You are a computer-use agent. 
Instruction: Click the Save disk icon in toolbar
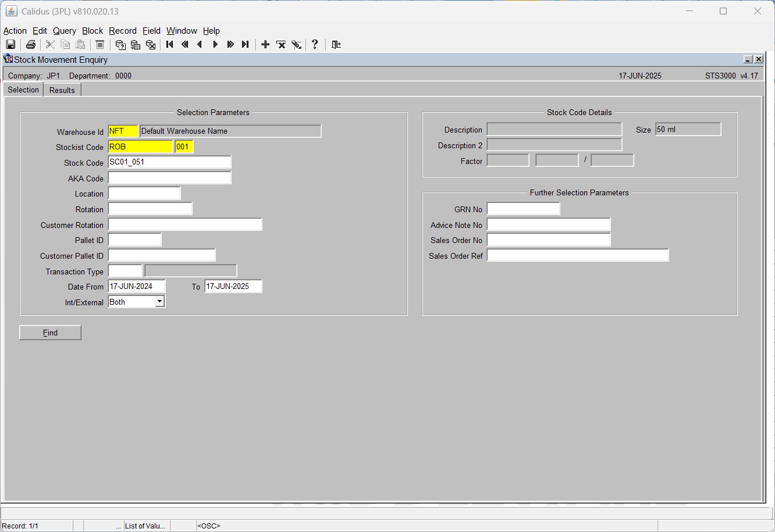[10, 45]
